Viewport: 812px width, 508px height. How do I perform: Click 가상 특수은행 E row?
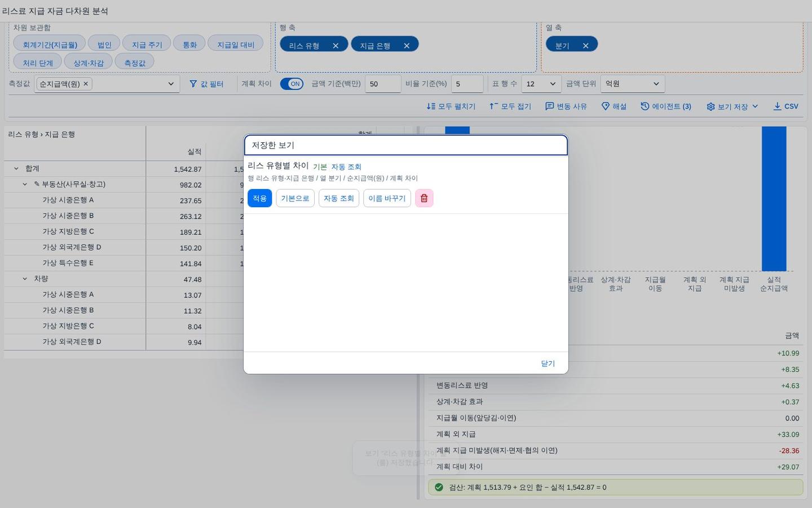click(x=75, y=263)
